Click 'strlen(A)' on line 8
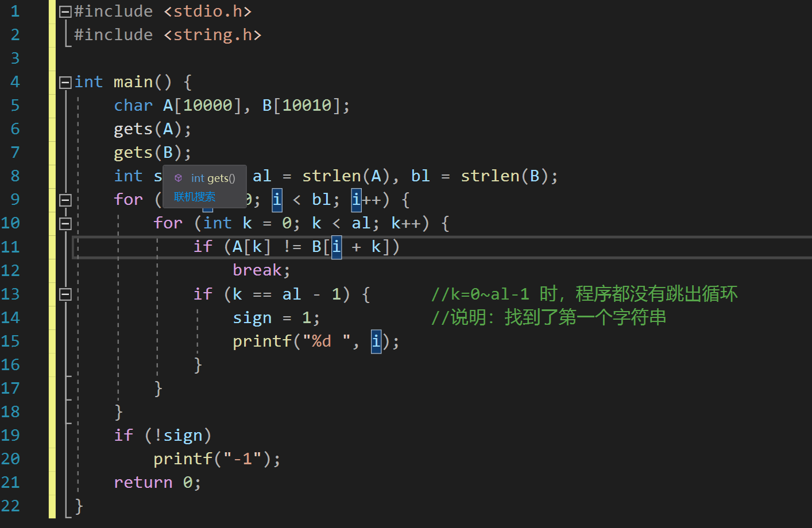 [x=346, y=176]
